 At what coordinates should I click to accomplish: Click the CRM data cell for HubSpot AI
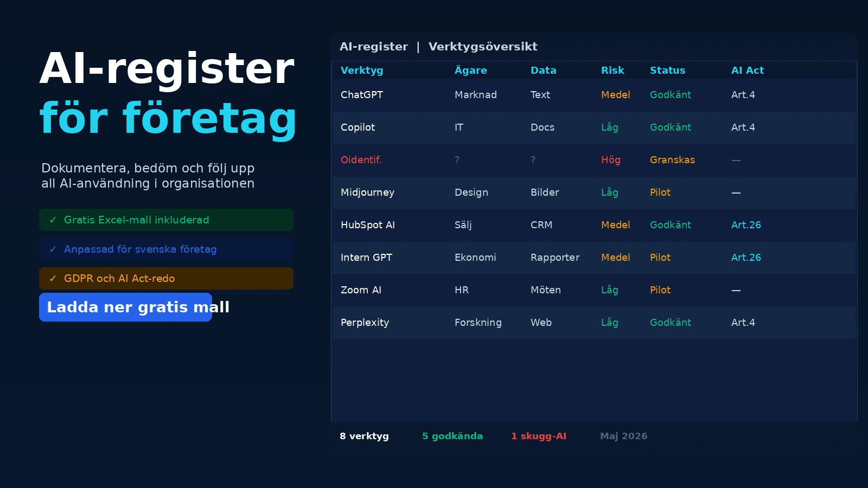point(541,225)
